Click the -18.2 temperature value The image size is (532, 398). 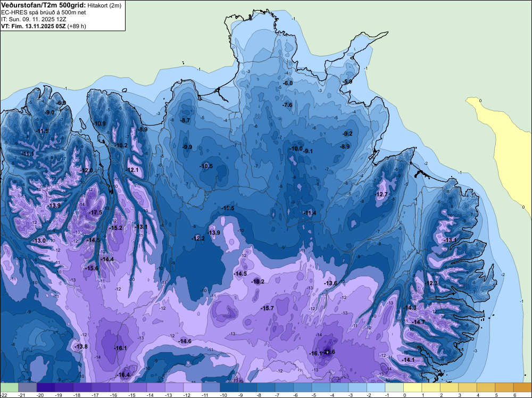coord(257,281)
